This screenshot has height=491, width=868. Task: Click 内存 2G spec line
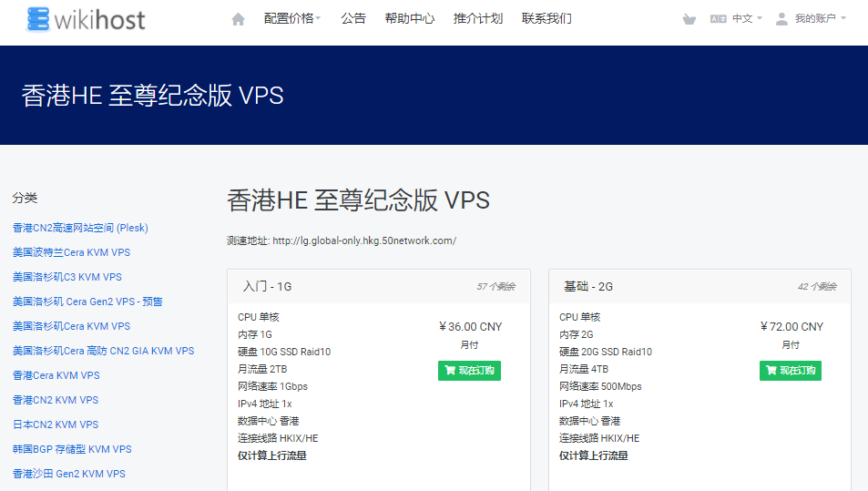click(x=577, y=335)
